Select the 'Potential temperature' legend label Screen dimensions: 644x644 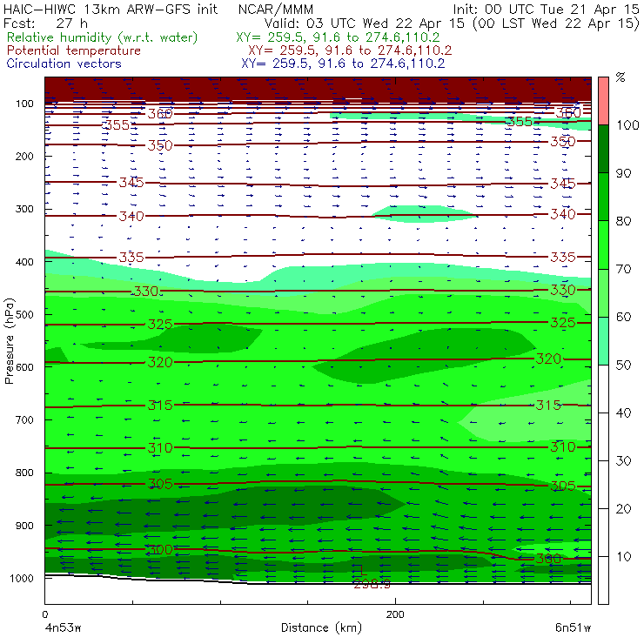pos(74,50)
